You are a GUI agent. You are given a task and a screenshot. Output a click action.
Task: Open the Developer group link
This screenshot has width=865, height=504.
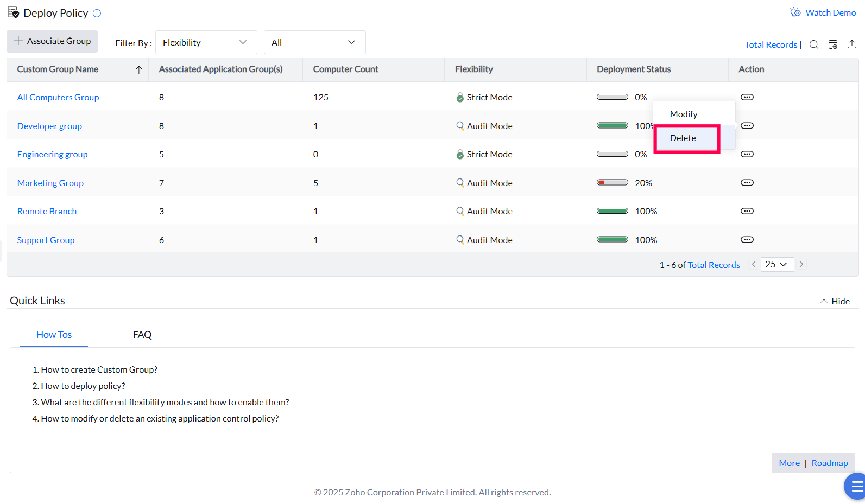[49, 126]
